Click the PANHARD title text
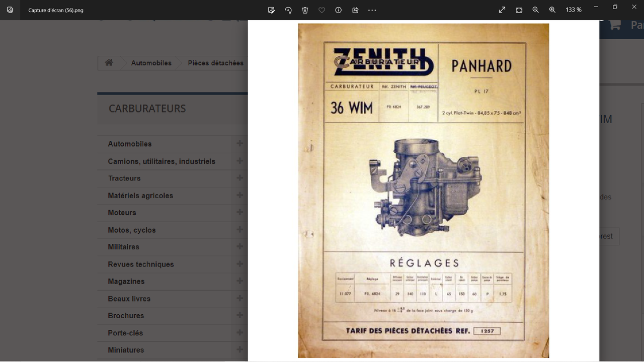644x362 pixels. (x=481, y=66)
